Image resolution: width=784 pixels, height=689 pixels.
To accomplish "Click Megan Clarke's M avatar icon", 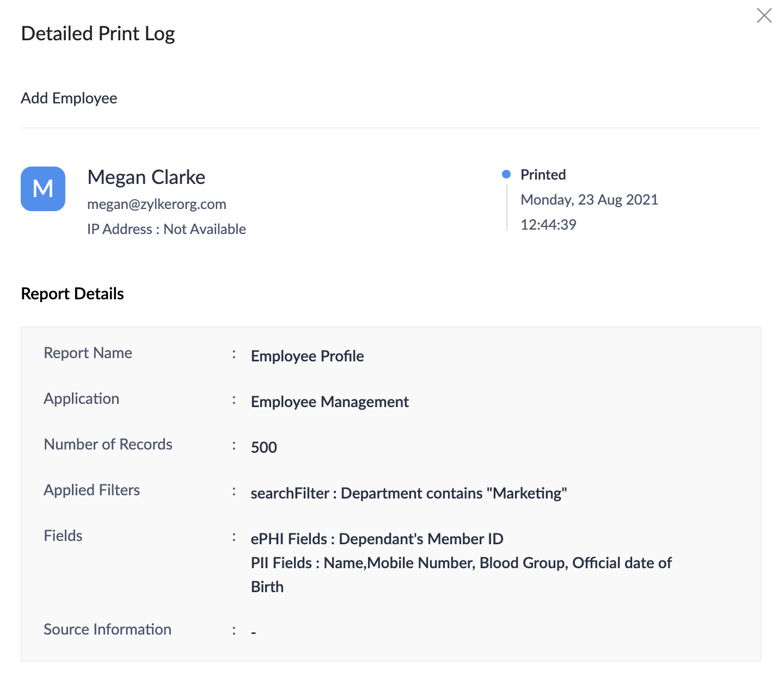I will (43, 189).
